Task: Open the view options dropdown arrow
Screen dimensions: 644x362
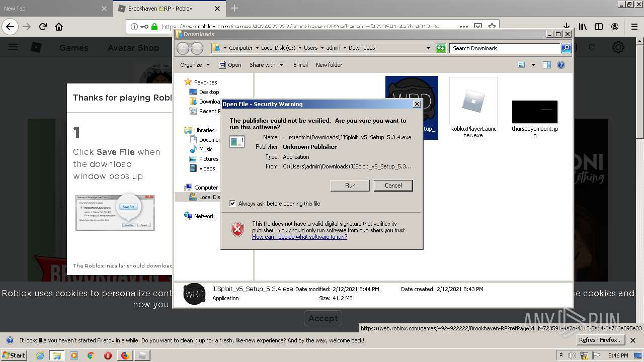Action: pos(533,65)
